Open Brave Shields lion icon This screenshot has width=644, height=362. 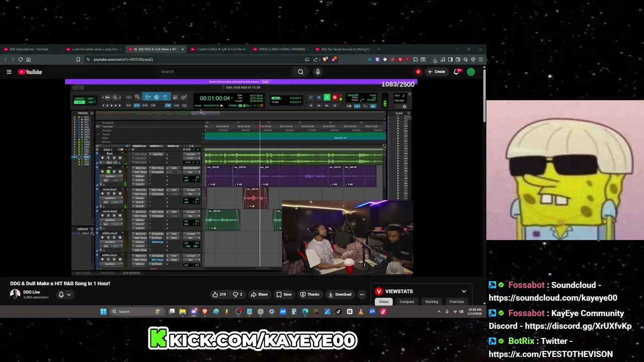pos(325,59)
